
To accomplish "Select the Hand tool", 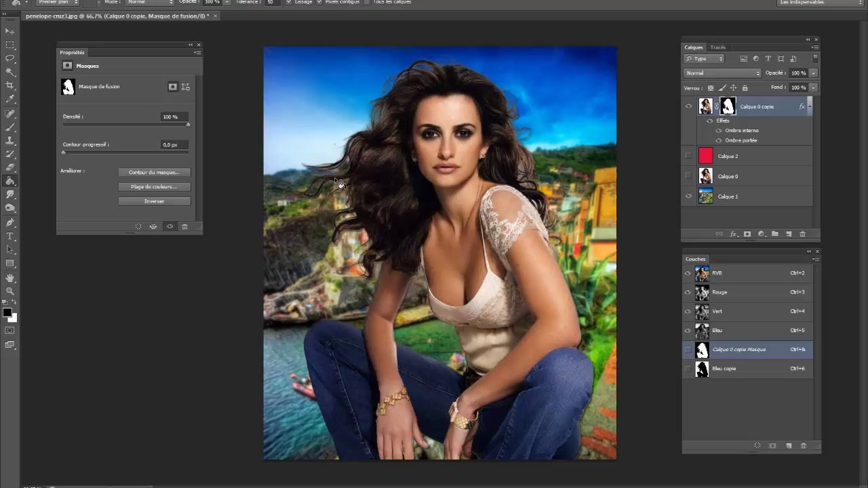I will pyautogui.click(x=10, y=278).
